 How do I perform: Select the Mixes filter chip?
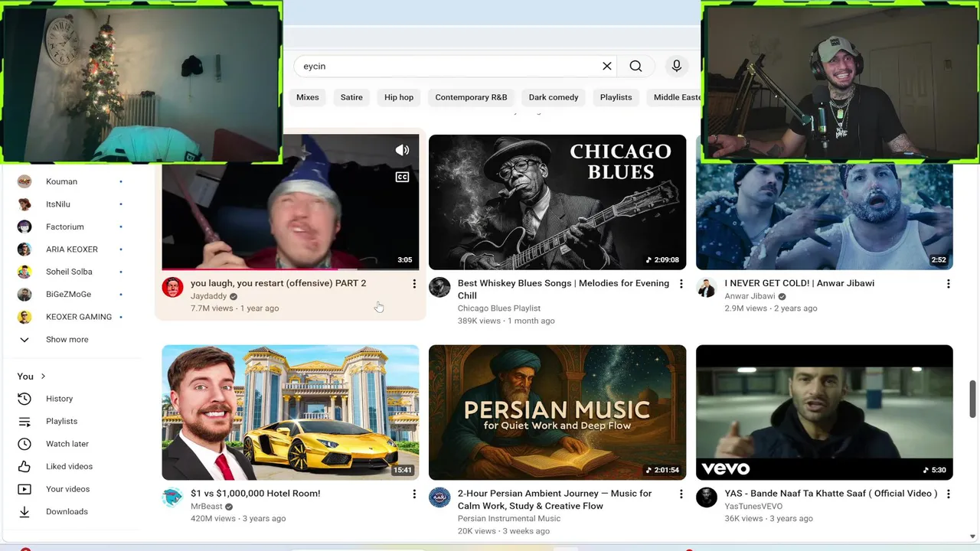pos(308,97)
